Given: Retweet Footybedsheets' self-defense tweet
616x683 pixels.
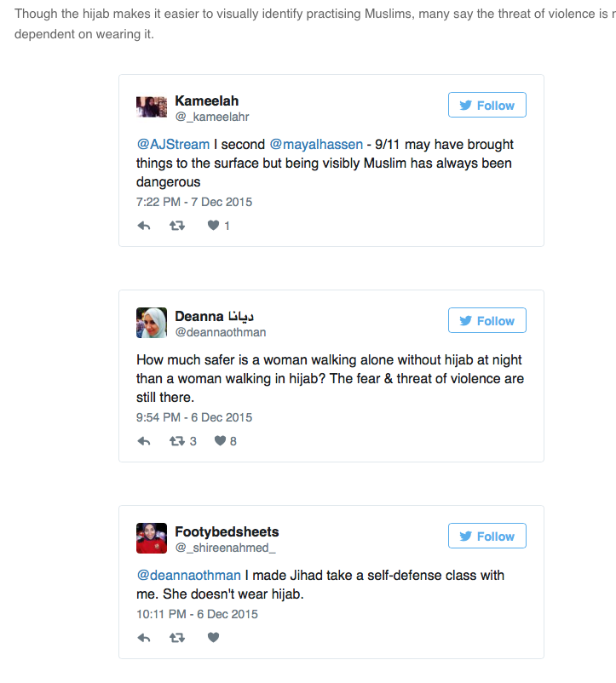Looking at the screenshot, I should 177,637.
